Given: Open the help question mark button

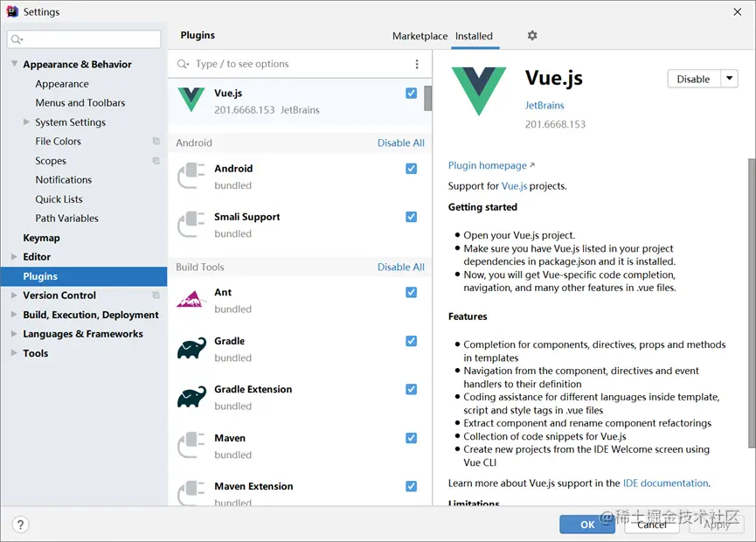Looking at the screenshot, I should click(x=20, y=525).
